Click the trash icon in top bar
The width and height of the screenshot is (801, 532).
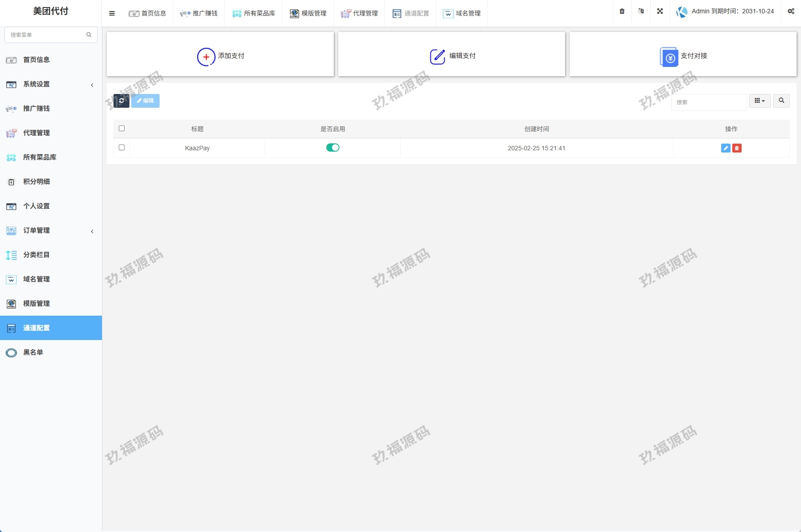(x=622, y=12)
